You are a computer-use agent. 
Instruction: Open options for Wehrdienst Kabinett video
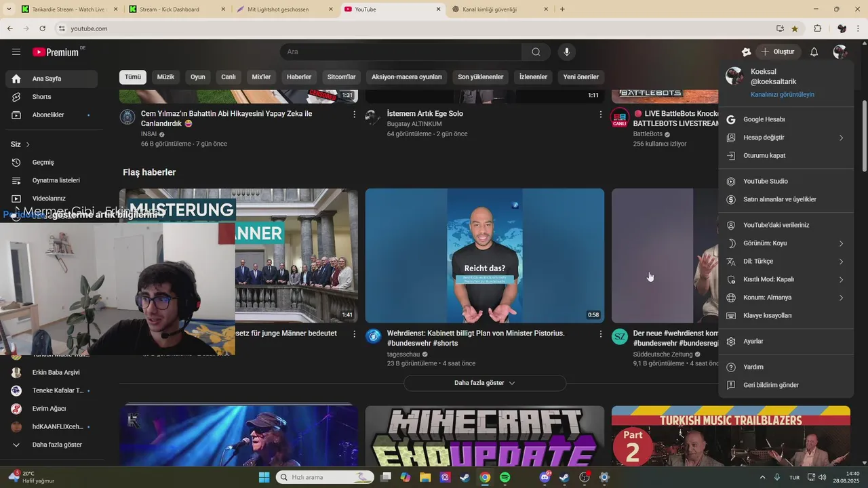click(x=600, y=334)
